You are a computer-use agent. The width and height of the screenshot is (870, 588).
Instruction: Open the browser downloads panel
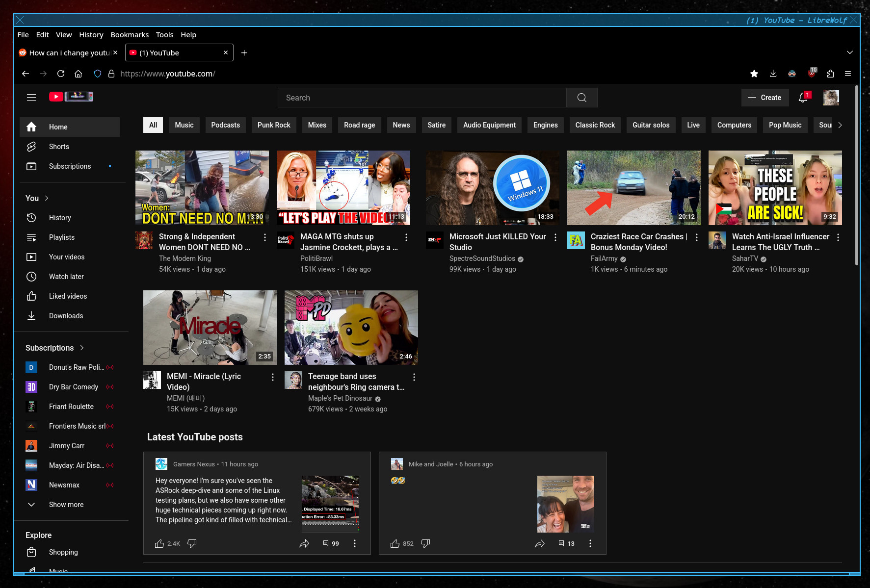click(773, 74)
